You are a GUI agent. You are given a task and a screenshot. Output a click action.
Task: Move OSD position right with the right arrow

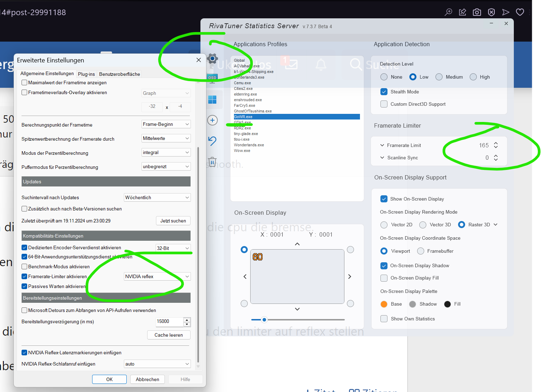[350, 277]
